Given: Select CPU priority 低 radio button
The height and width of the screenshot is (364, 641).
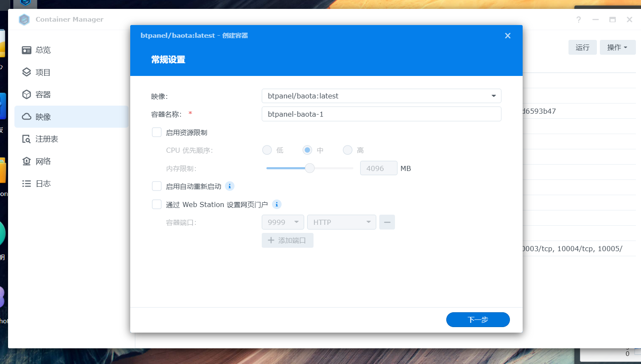Looking at the screenshot, I should pos(267,150).
